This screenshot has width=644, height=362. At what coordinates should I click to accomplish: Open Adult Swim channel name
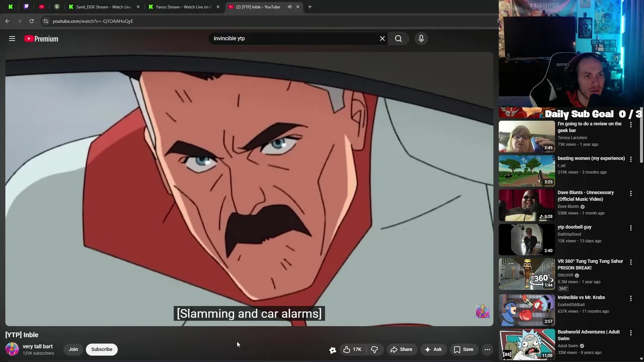click(568, 346)
